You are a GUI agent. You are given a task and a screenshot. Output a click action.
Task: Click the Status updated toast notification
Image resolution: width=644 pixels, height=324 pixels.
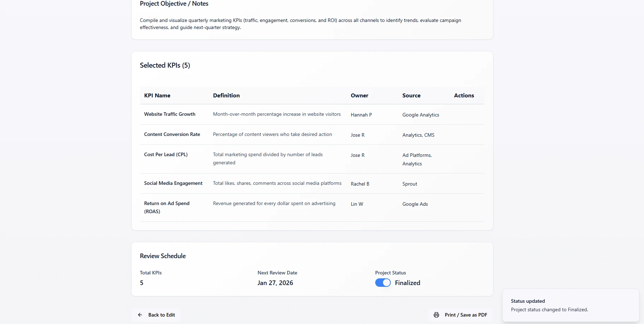coord(570,305)
